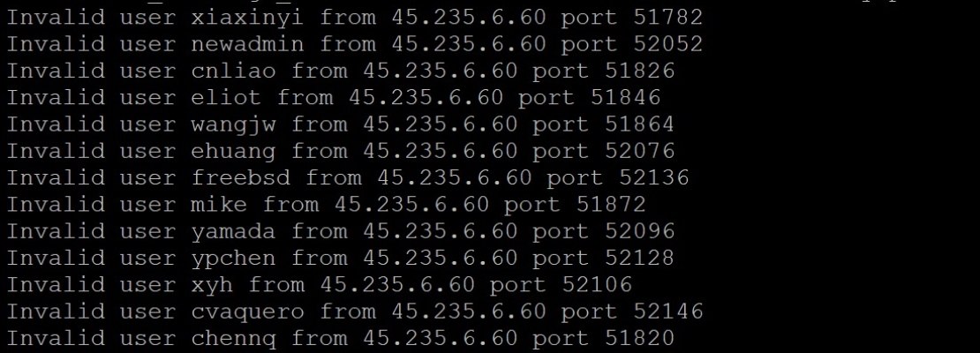This screenshot has width=980, height=353.
Task: Click port number 51864
Action: point(640,125)
